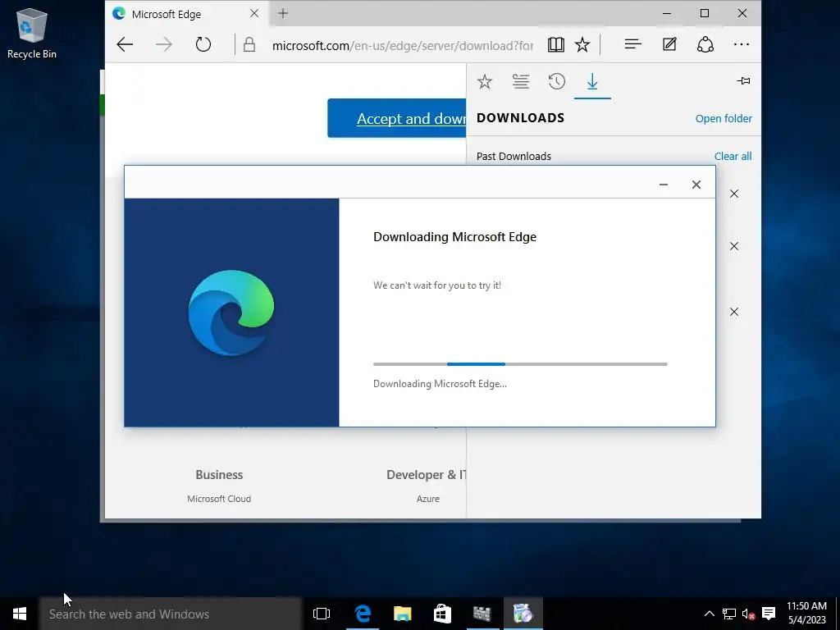The image size is (840, 630).
Task: Switch to Favorites tab in hub
Action: pyautogui.click(x=485, y=81)
